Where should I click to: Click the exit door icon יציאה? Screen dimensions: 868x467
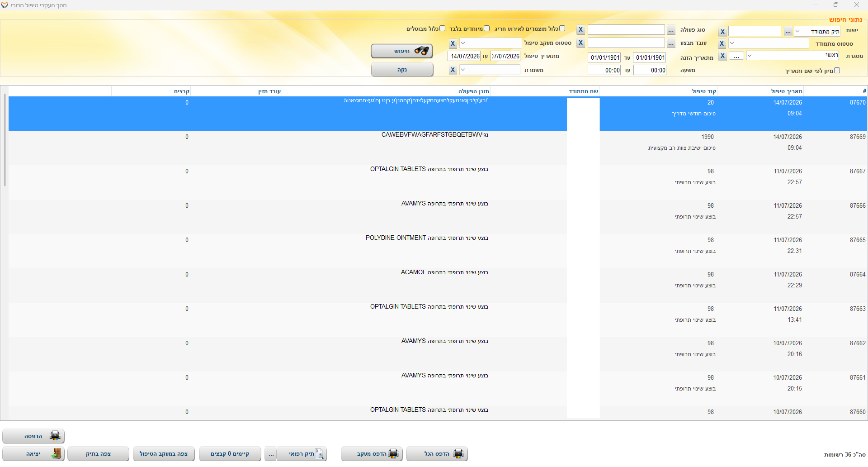(x=57, y=454)
